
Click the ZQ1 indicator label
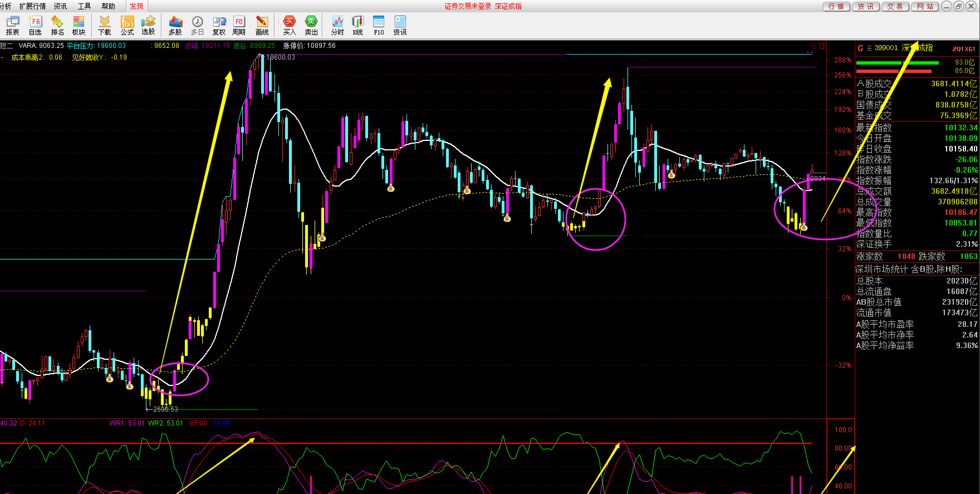[957, 49]
